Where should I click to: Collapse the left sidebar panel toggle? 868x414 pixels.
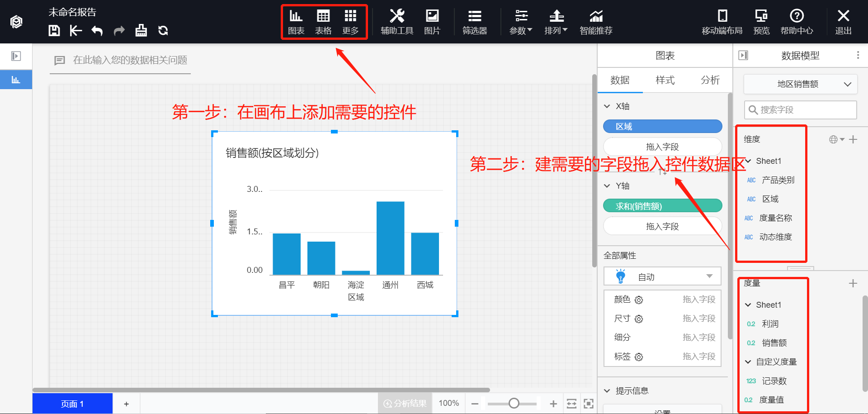click(16, 56)
